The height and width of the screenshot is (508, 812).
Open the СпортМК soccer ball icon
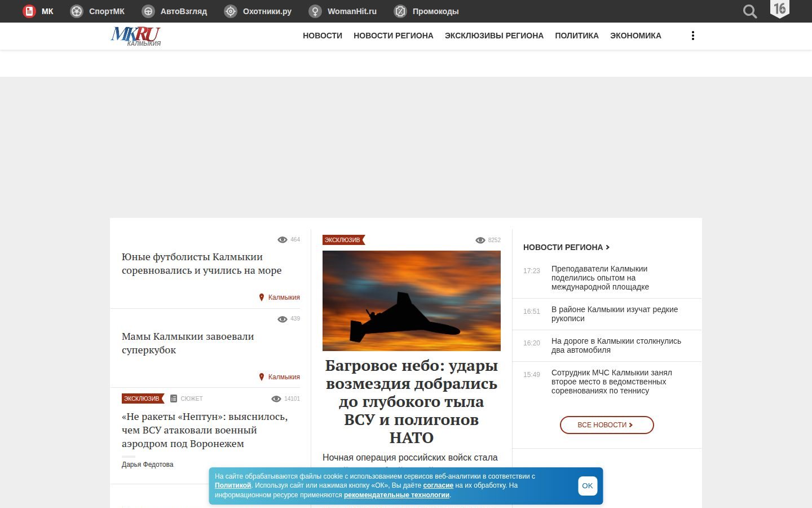click(77, 11)
